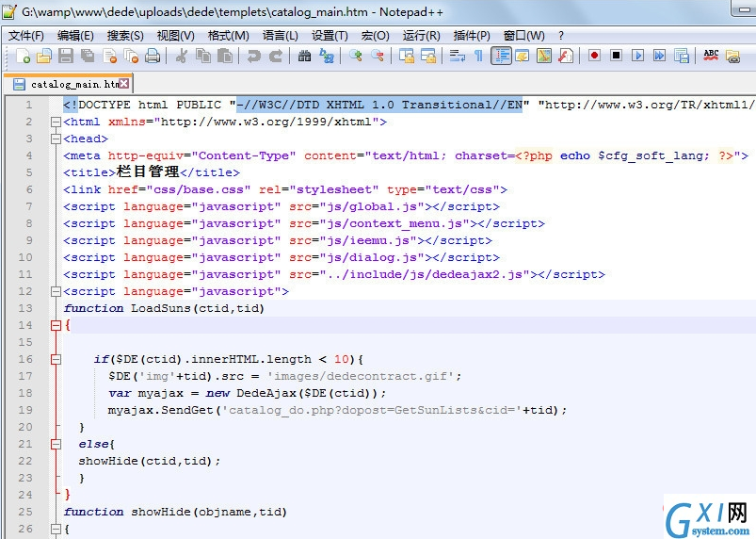The width and height of the screenshot is (756, 539).
Task: Open Find with the binoculars icon
Action: point(304,56)
